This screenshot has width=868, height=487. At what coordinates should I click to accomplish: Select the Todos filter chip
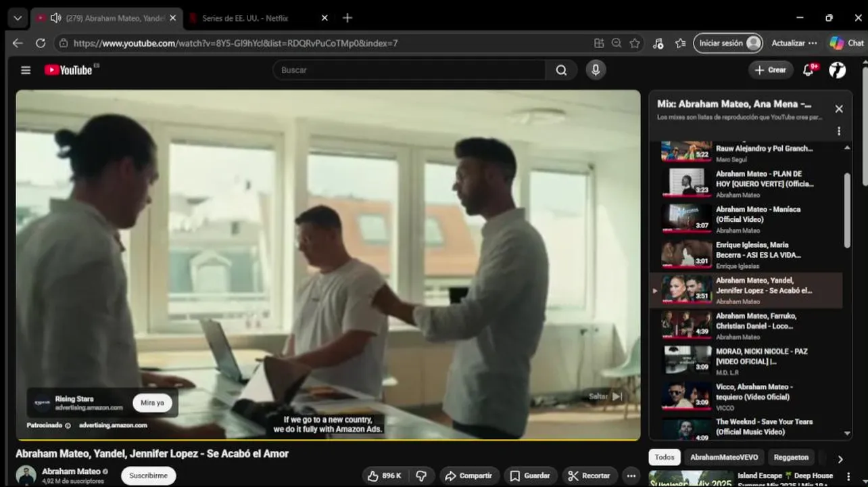click(665, 457)
